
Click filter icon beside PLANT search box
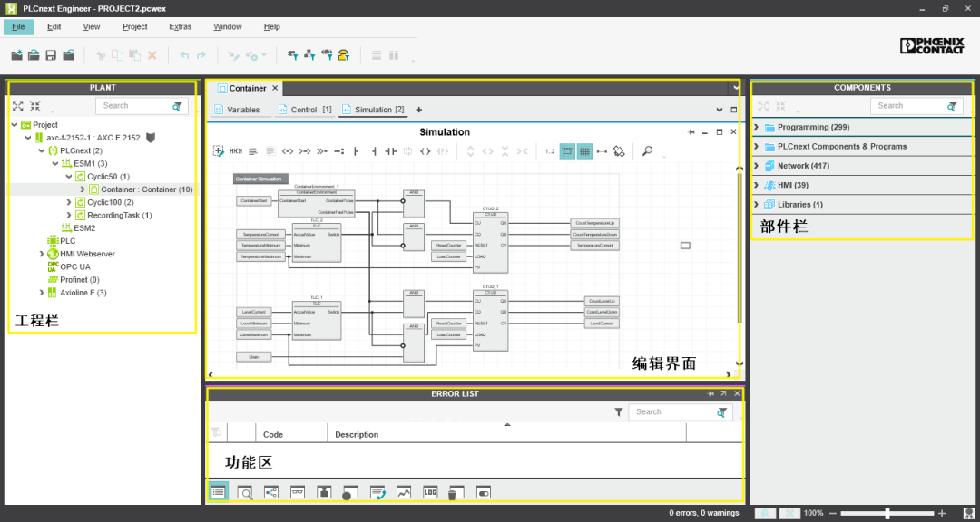pyautogui.click(x=177, y=106)
